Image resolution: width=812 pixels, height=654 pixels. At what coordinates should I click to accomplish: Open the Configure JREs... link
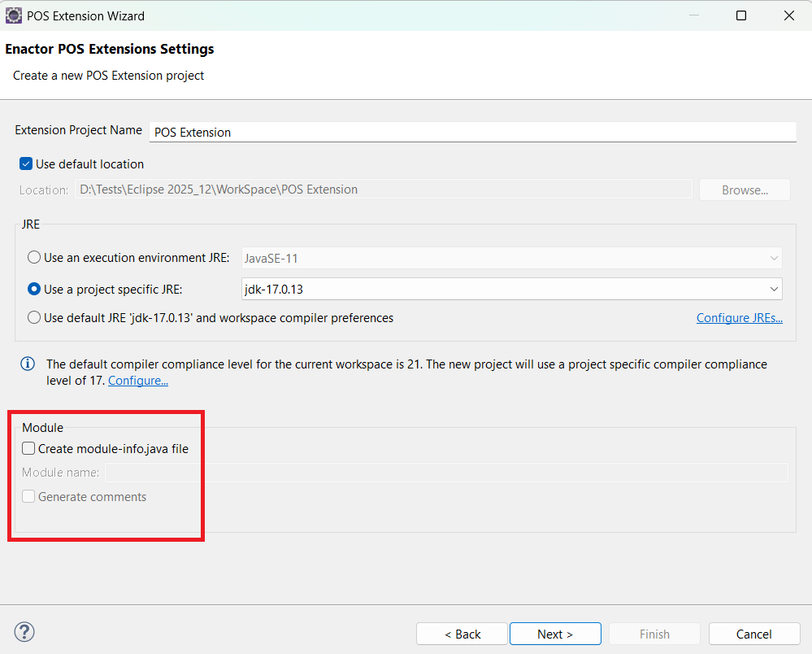point(739,318)
